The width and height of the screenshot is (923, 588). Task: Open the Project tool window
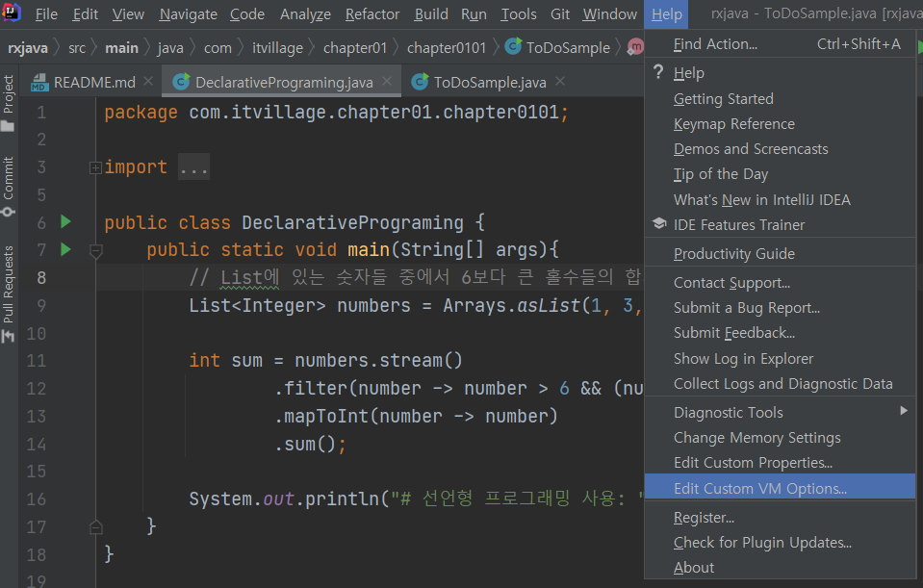[8, 103]
